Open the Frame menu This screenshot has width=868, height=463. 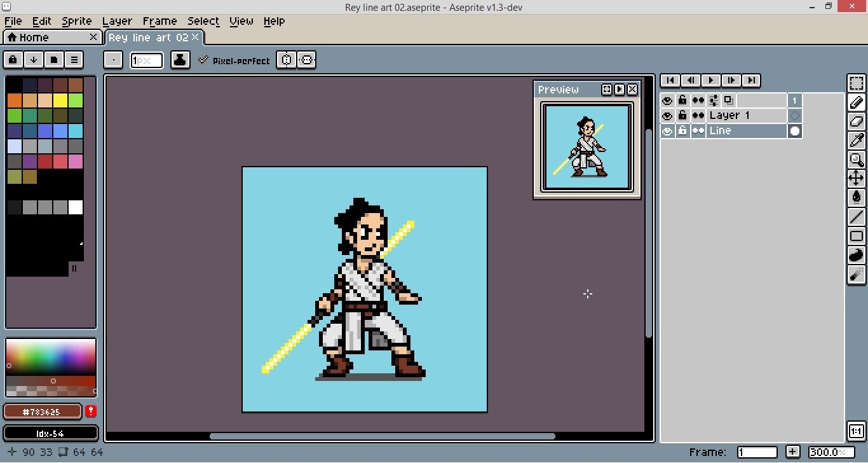[x=159, y=21]
